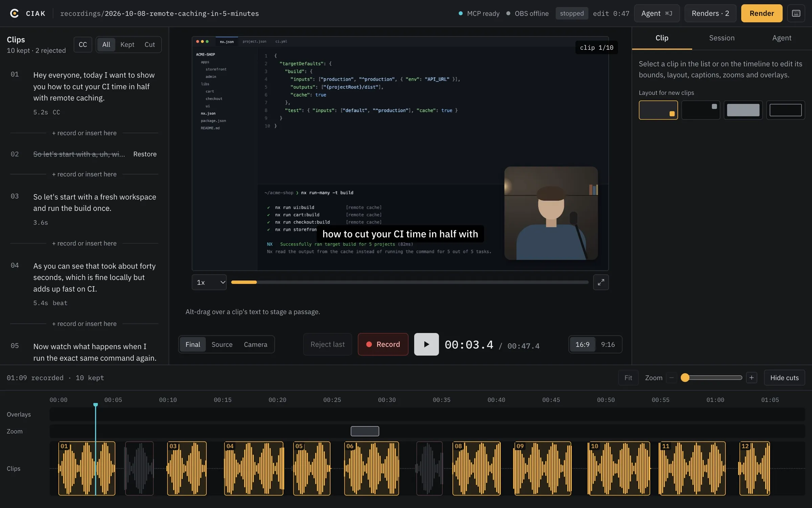Screen dimensions: 812x508
Task: Fit the timeline with the Fit button
Action: [x=628, y=378]
